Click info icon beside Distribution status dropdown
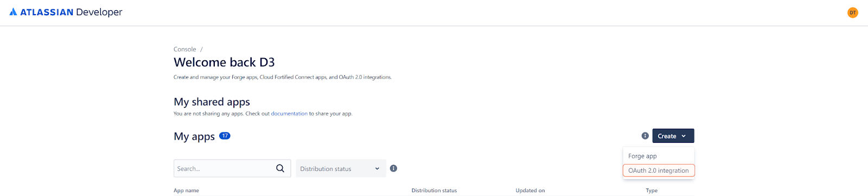 point(394,168)
